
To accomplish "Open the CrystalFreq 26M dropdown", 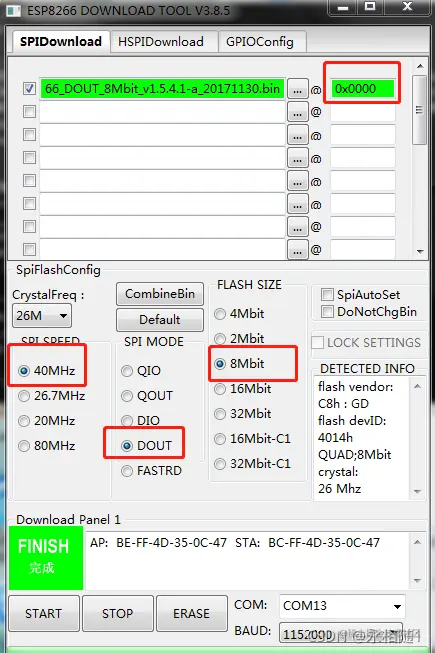I will coord(42,316).
